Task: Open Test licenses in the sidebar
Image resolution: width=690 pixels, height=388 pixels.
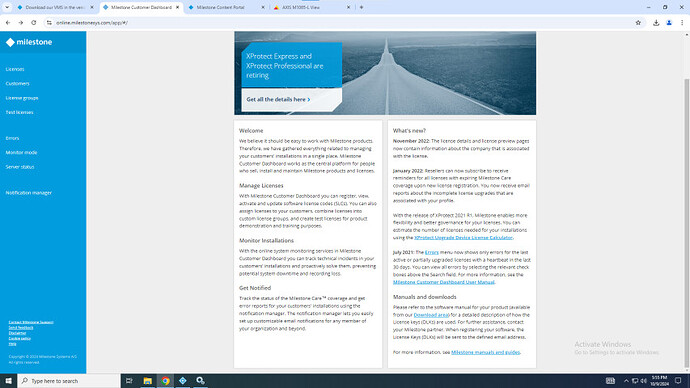Action: click(x=19, y=113)
